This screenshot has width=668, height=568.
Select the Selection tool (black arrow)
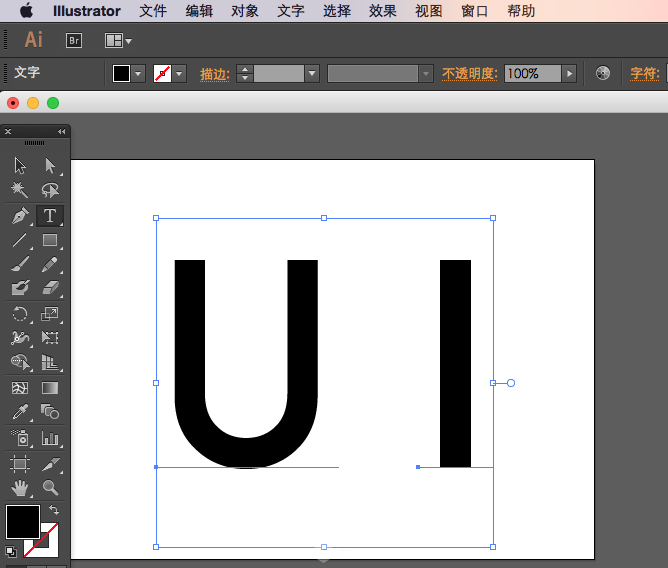pyautogui.click(x=20, y=166)
